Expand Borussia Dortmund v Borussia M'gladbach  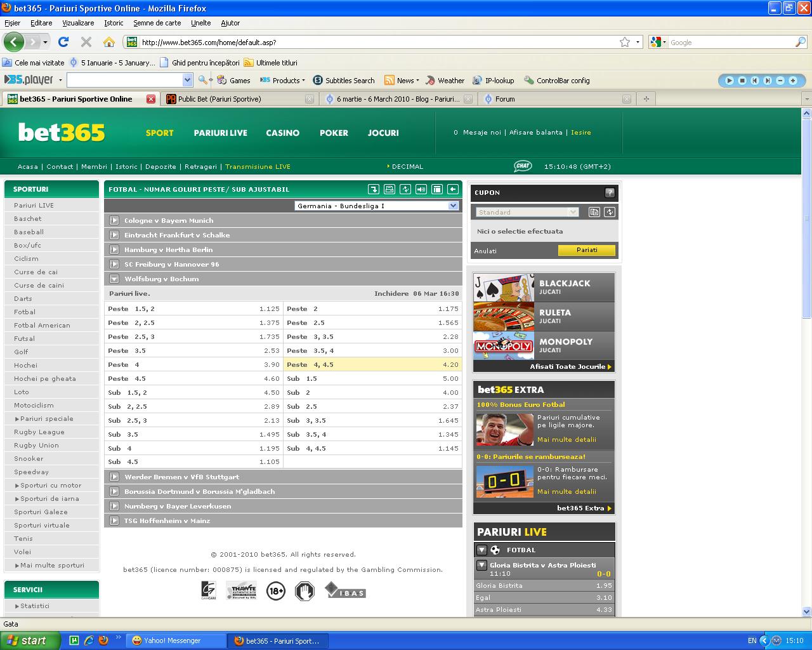pos(114,491)
